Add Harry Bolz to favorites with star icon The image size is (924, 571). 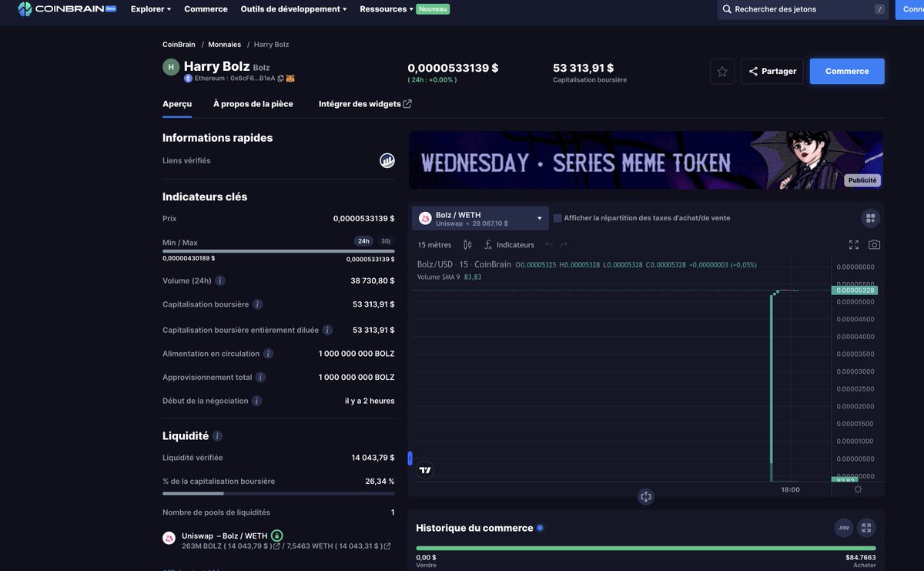[722, 72]
